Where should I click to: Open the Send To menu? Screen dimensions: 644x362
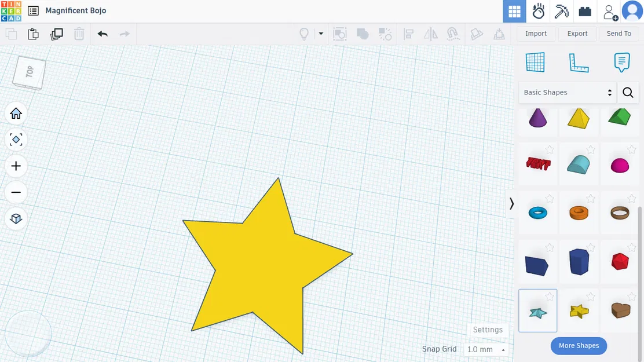click(619, 34)
